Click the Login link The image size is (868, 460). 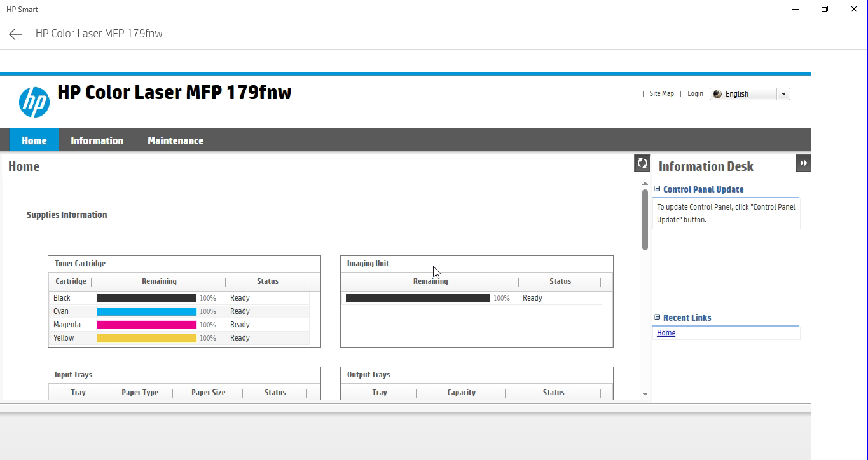coord(695,93)
